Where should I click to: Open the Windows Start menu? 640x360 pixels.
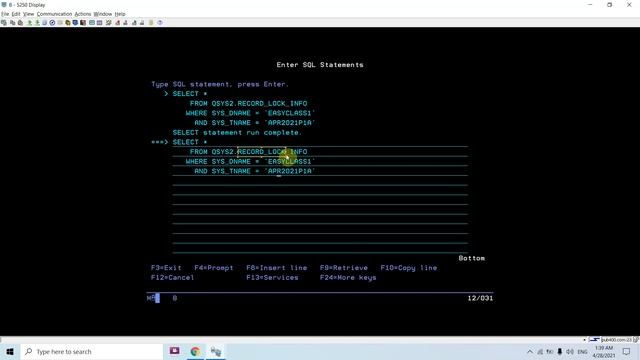click(x=10, y=351)
